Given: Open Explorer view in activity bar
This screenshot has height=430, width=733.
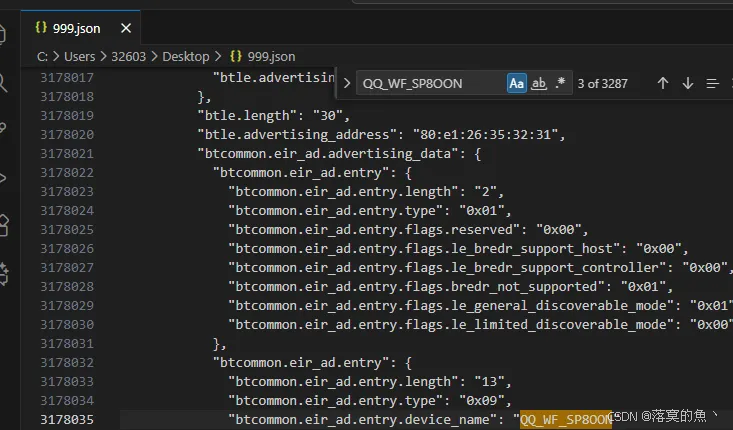Looking at the screenshot, I should [3, 35].
